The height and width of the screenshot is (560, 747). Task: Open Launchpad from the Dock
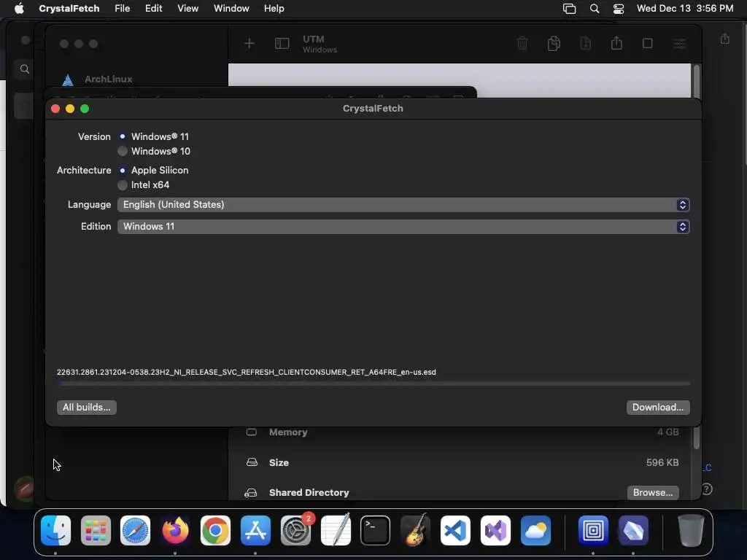point(96,530)
